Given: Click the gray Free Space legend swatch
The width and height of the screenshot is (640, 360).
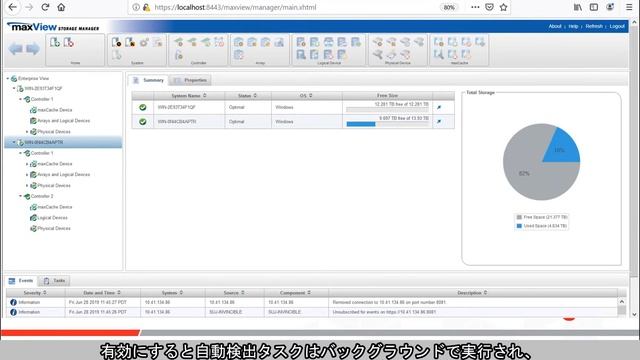Looking at the screenshot, I should coord(519,217).
